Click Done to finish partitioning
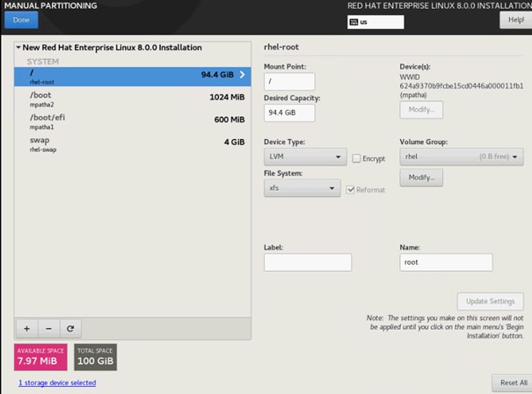Image resolution: width=532 pixels, height=394 pixels. coord(21,20)
